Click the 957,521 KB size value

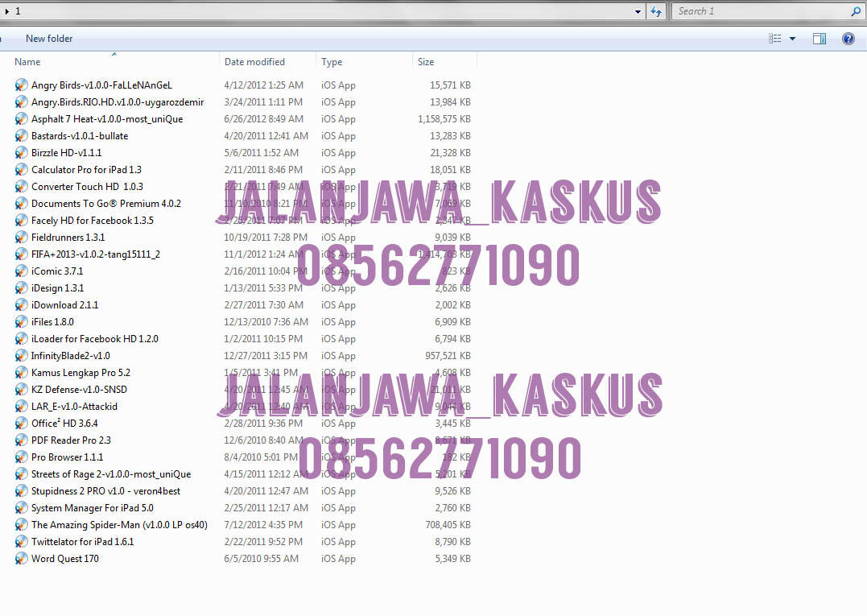pos(448,356)
